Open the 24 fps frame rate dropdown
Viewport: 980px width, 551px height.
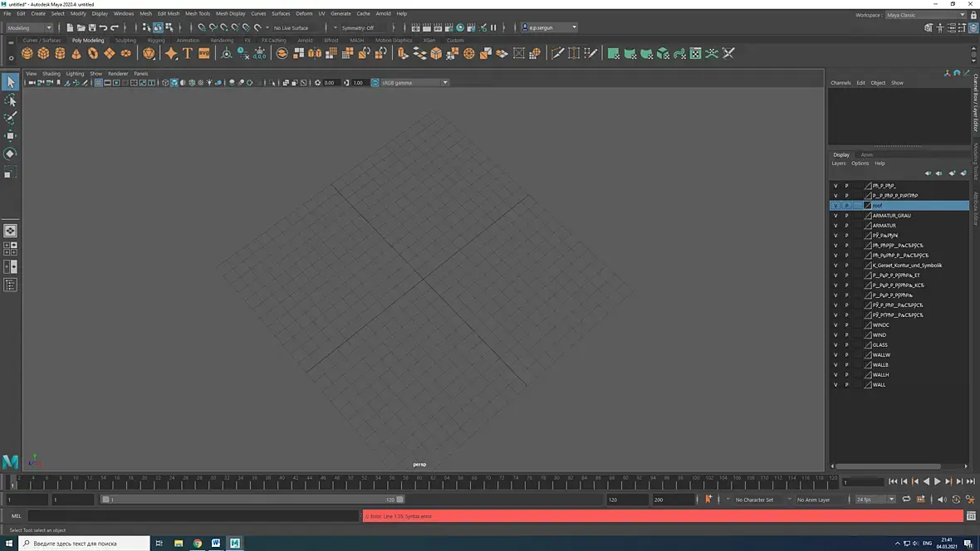coord(875,500)
